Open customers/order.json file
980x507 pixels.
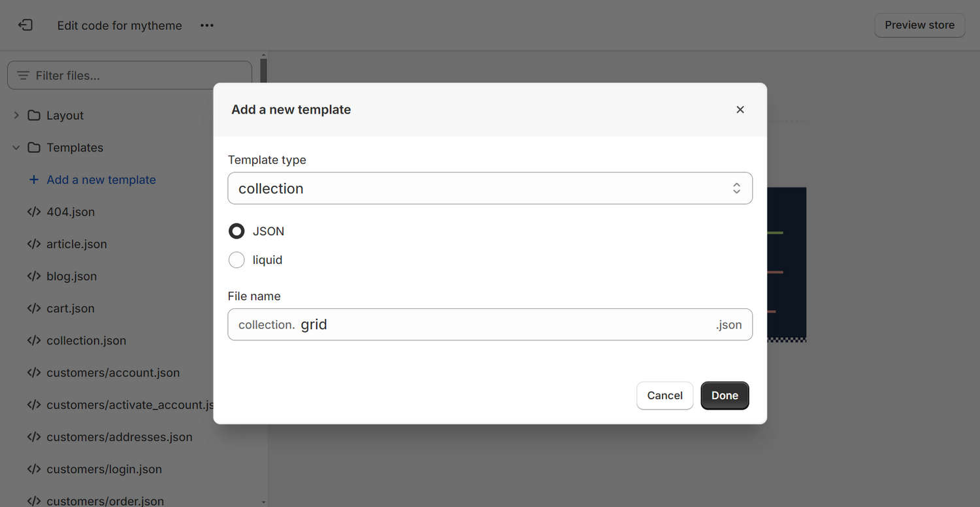pyautogui.click(x=105, y=501)
